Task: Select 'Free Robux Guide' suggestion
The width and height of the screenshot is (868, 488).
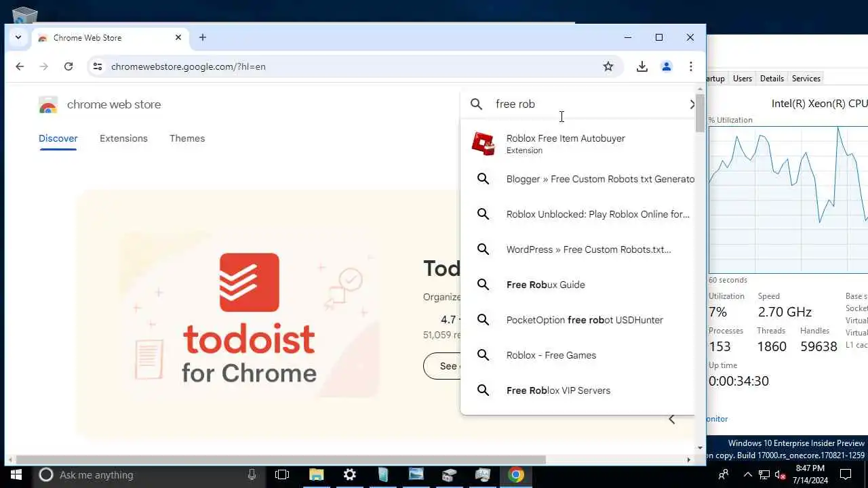Action: [x=578, y=285]
